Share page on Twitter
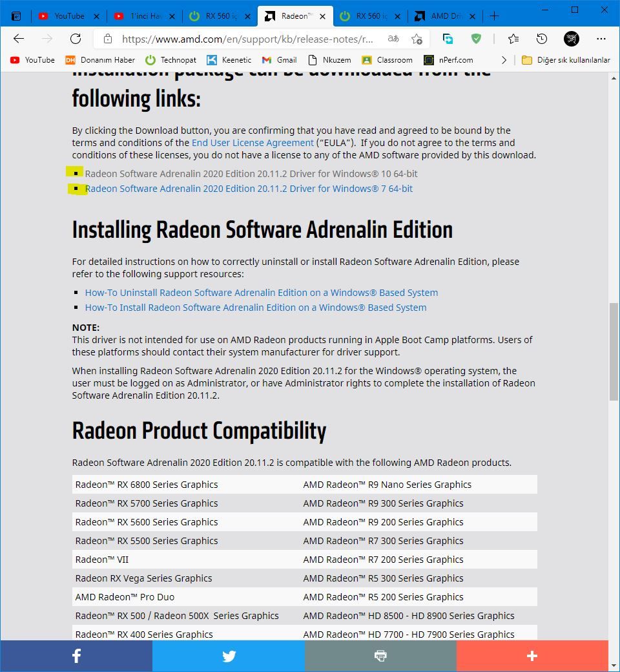The height and width of the screenshot is (672, 620). point(229,656)
